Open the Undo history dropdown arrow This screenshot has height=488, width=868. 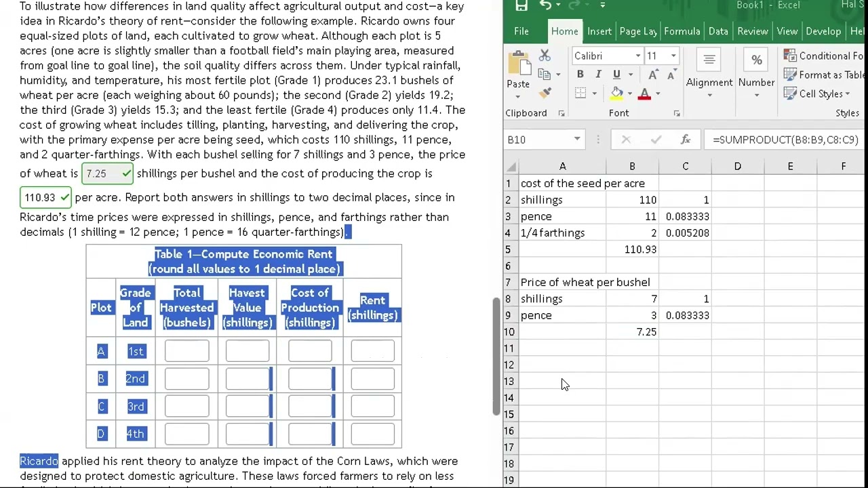click(560, 5)
